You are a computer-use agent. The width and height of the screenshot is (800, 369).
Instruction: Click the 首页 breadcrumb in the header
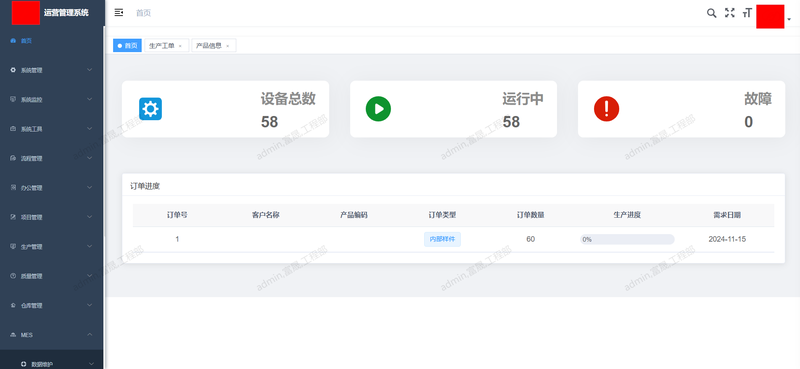(x=143, y=13)
